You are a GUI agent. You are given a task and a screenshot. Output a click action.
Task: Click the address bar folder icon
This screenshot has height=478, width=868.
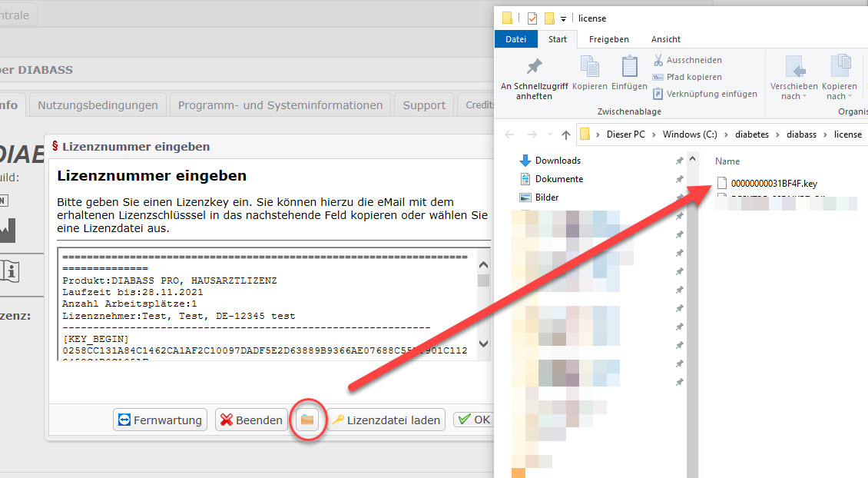[585, 134]
